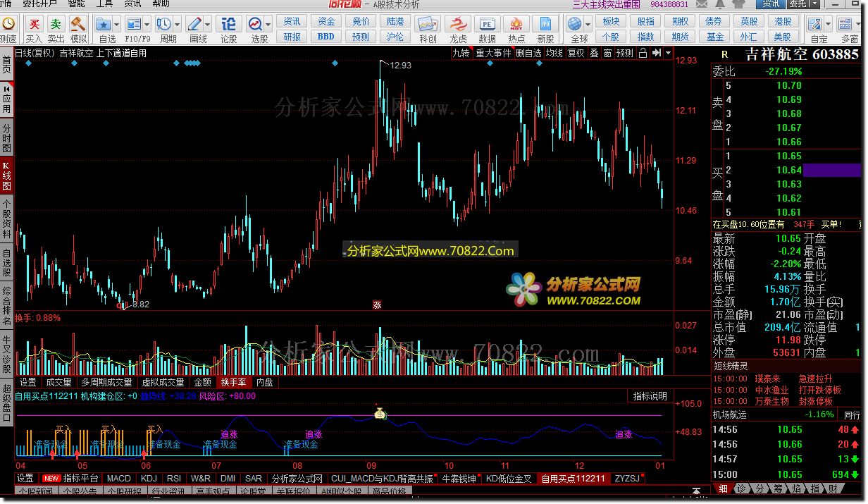Select the 细 detail tab at bottom right
Viewport: 868px width, 504px height.
[x=724, y=488]
